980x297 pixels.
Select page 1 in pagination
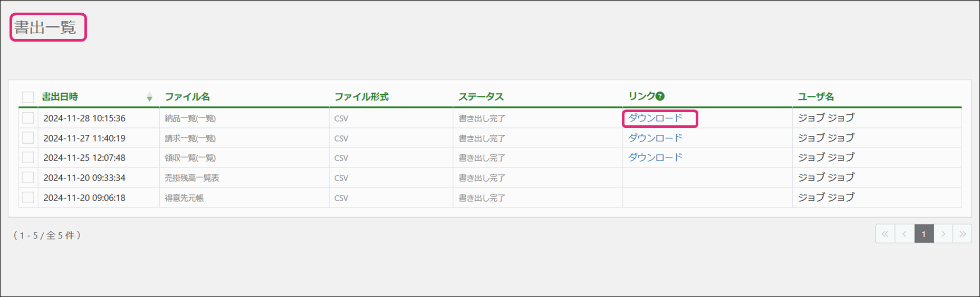click(x=924, y=234)
